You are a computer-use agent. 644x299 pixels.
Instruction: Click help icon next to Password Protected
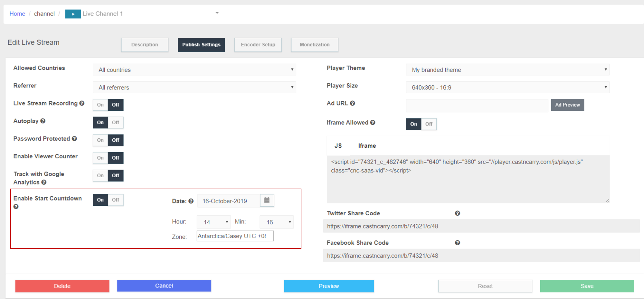tap(74, 139)
